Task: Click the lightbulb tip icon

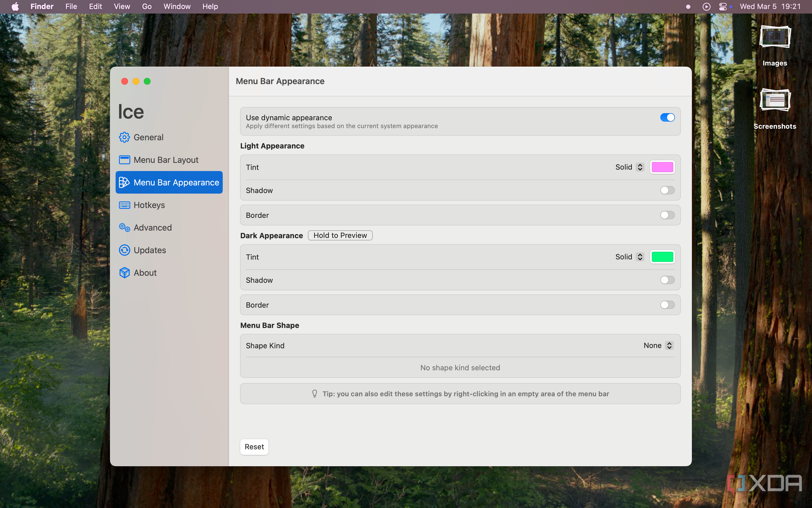Action: coord(314,394)
